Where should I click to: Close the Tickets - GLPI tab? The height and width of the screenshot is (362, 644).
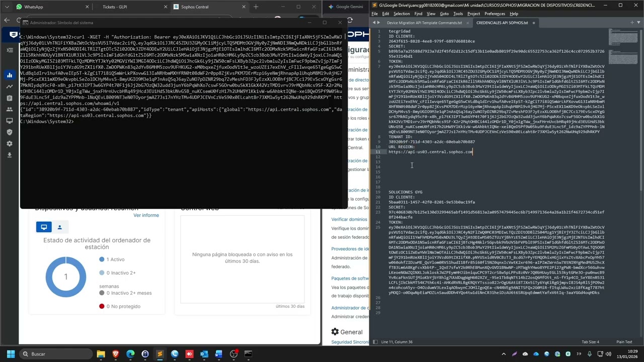(x=165, y=7)
